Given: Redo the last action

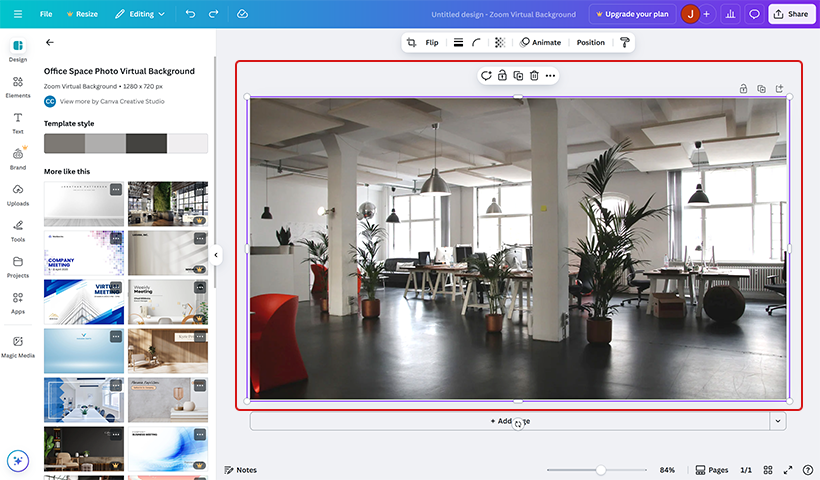Looking at the screenshot, I should click(x=213, y=14).
